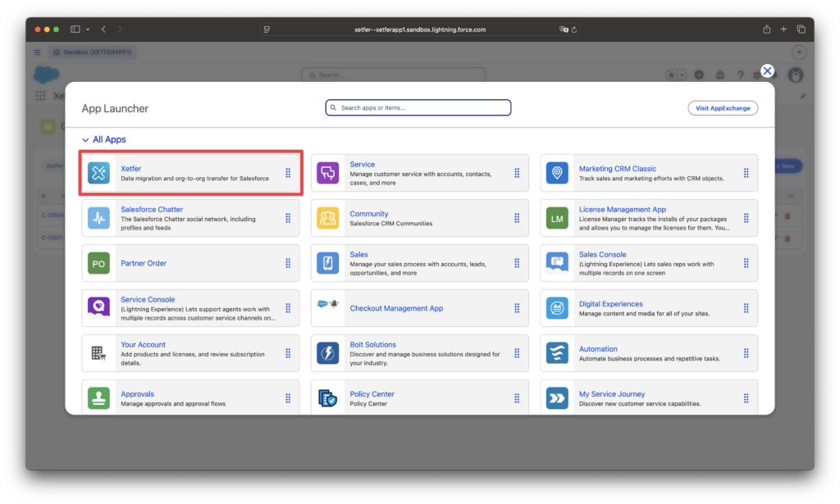Open the Service app icon
Viewport: 840px width, 504px height.
point(328,173)
